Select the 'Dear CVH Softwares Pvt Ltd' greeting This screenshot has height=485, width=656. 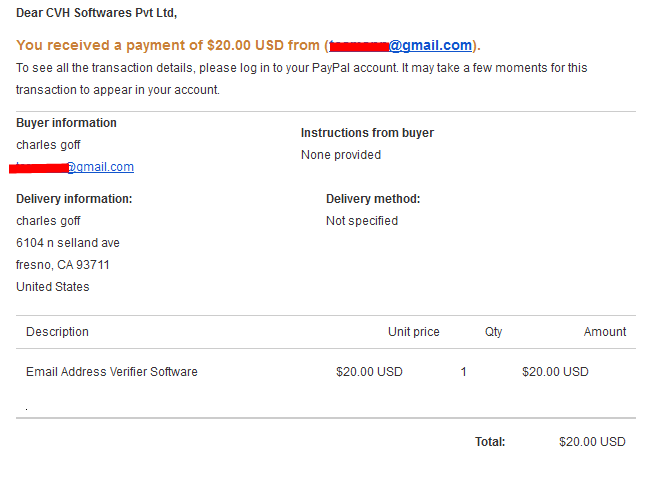(x=97, y=13)
